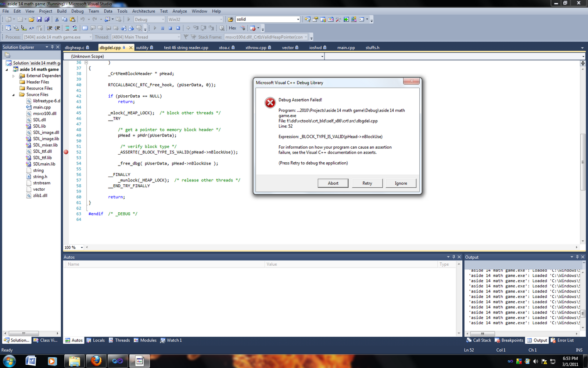Paste from clipboard using the Paste icon
The image size is (588, 368).
pyautogui.click(x=72, y=20)
